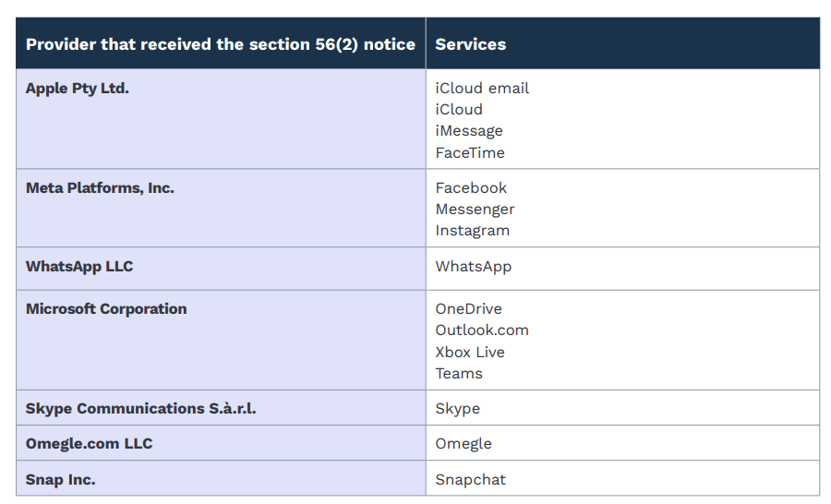The height and width of the screenshot is (504, 831).
Task: Click the iMessage service entry
Action: 469,131
